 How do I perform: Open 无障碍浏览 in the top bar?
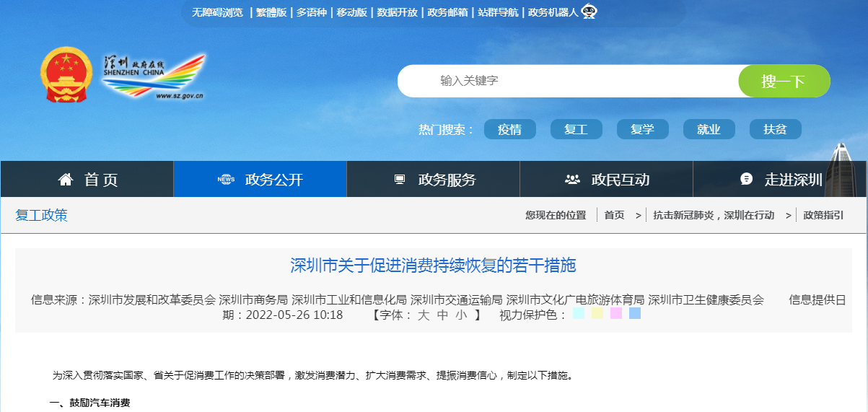pyautogui.click(x=217, y=12)
